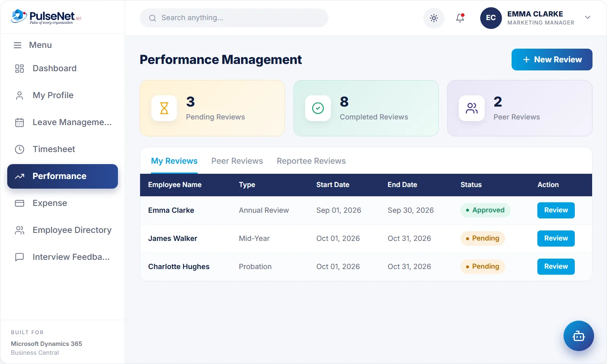The height and width of the screenshot is (364, 607).
Task: Switch to Peer Reviews tab
Action: 237,161
